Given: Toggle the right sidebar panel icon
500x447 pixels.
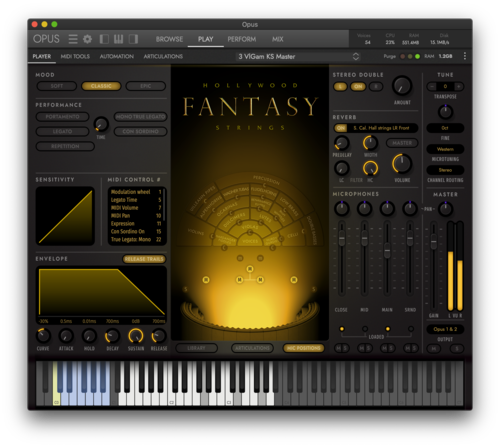Looking at the screenshot, I should (x=133, y=39).
